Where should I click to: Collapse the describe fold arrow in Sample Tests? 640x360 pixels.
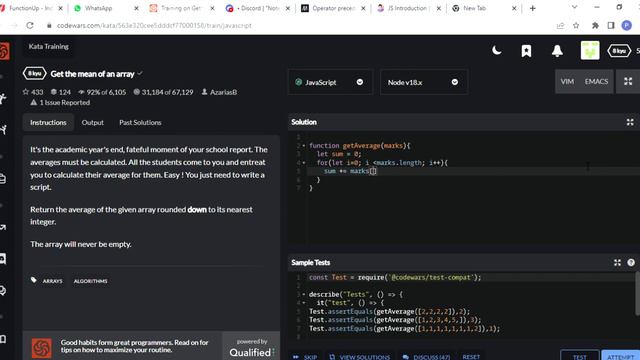(x=304, y=294)
